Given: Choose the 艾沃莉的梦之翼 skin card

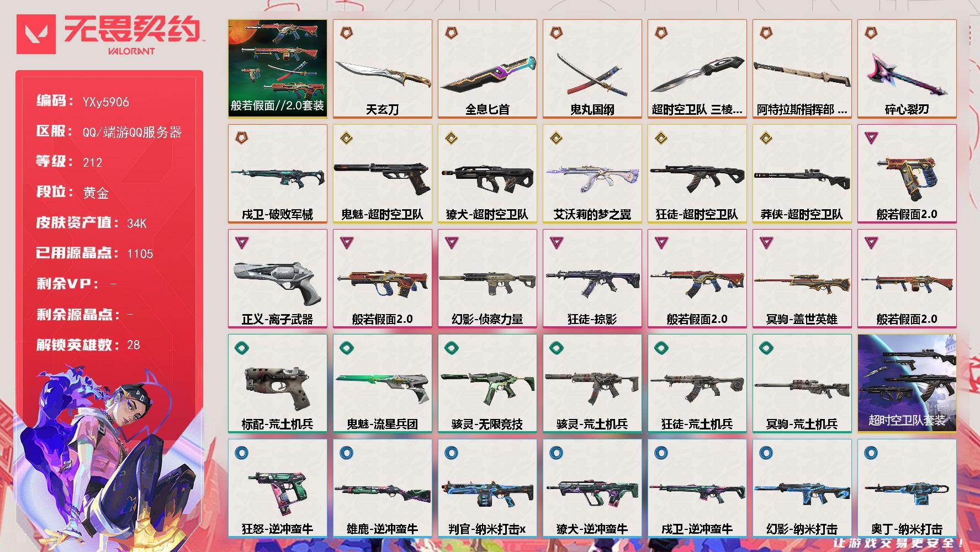Looking at the screenshot, I should point(592,174).
